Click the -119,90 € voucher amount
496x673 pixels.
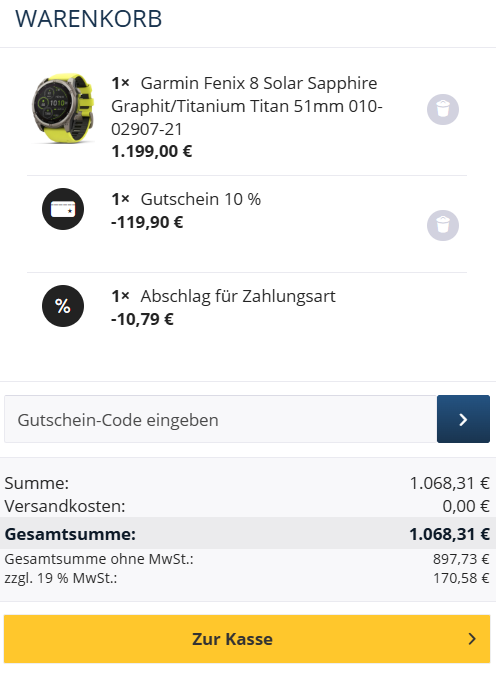point(147,222)
